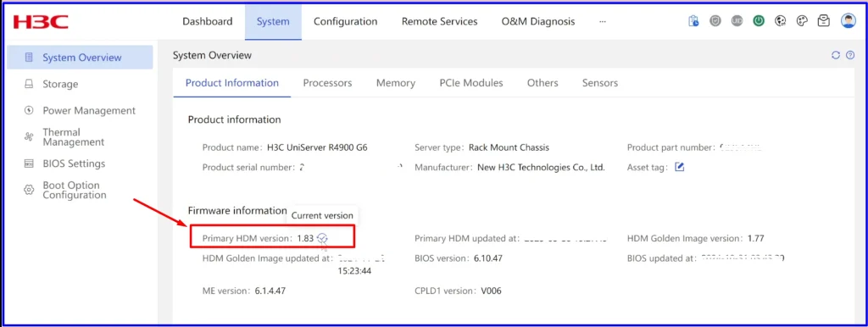The width and height of the screenshot is (868, 327).
Task: Click the Product serial number label
Action: (248, 167)
